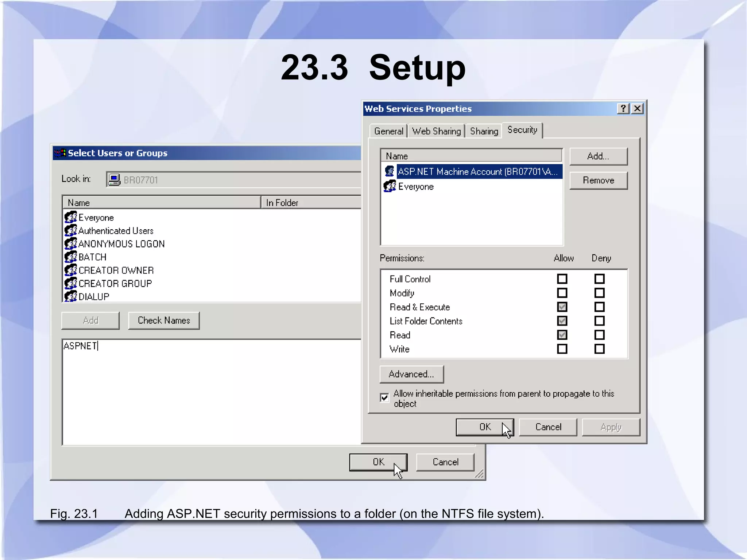Open Advanced... permissions settings
This screenshot has height=560, width=747.
(411, 374)
